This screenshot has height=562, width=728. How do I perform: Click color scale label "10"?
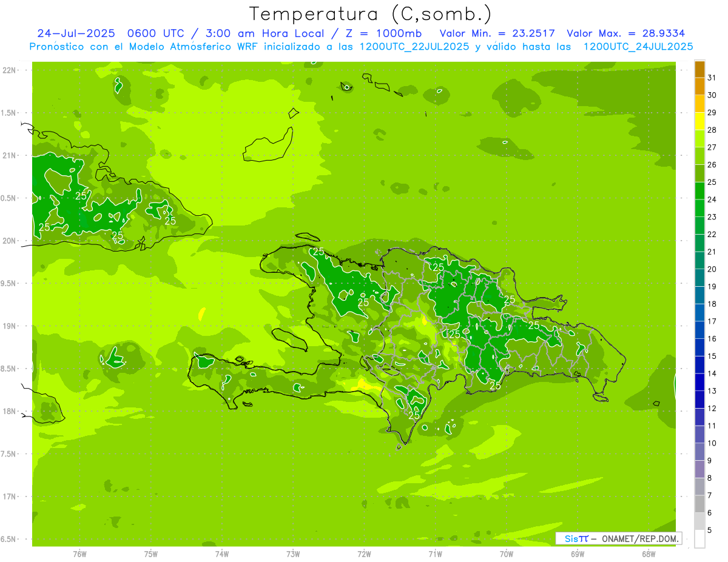click(712, 443)
